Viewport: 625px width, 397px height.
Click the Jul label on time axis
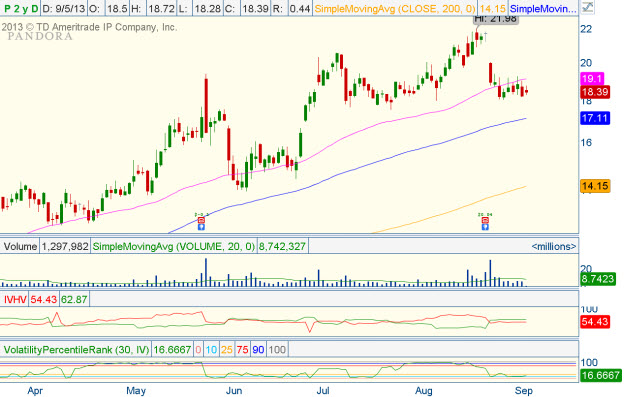point(323,391)
